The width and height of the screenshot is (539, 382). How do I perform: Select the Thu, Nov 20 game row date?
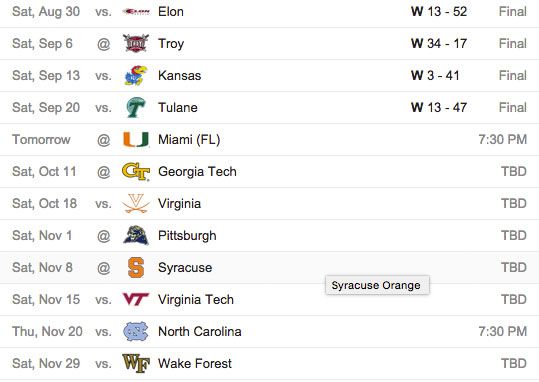[x=47, y=332]
